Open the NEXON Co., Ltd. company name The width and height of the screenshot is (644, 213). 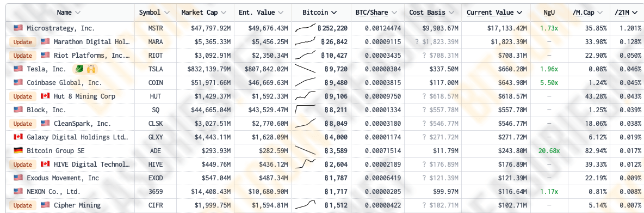point(54,191)
